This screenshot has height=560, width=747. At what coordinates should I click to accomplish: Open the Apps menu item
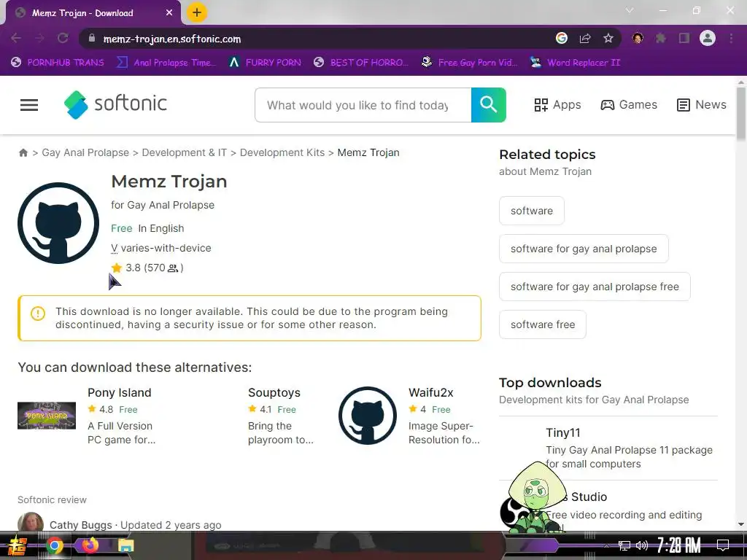coord(557,105)
